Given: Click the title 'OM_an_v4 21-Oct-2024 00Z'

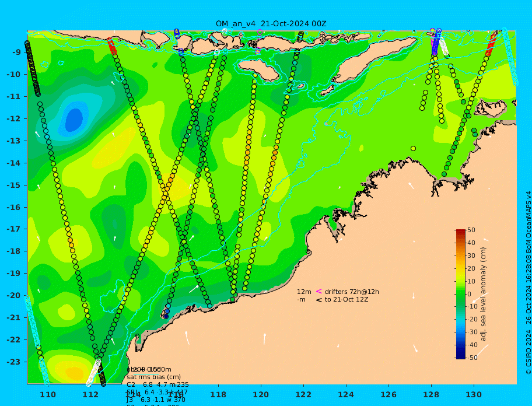Looking at the screenshot, I should tap(271, 24).
